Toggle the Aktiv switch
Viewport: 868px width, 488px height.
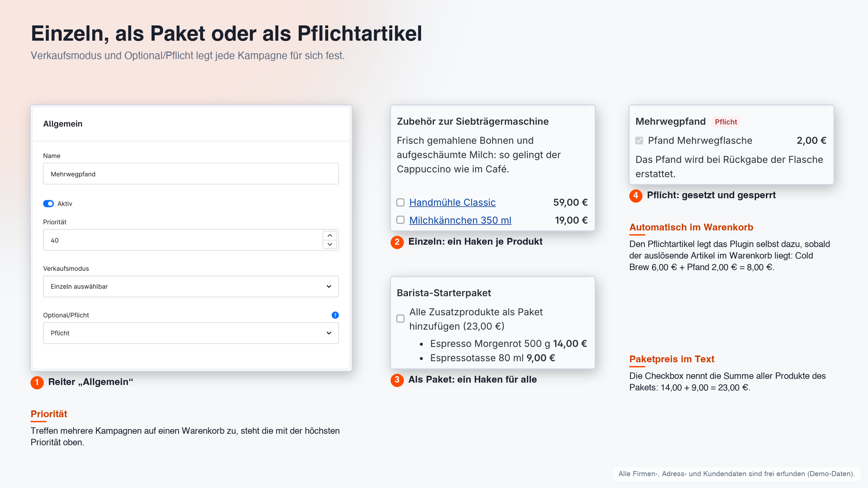point(48,204)
